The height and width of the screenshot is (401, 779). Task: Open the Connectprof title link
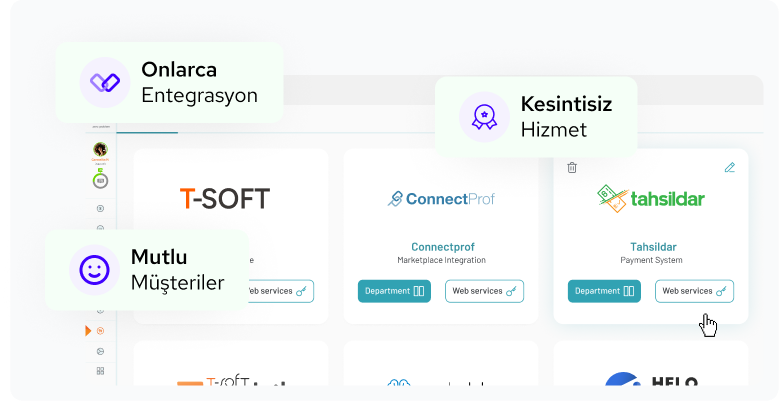pos(441,246)
